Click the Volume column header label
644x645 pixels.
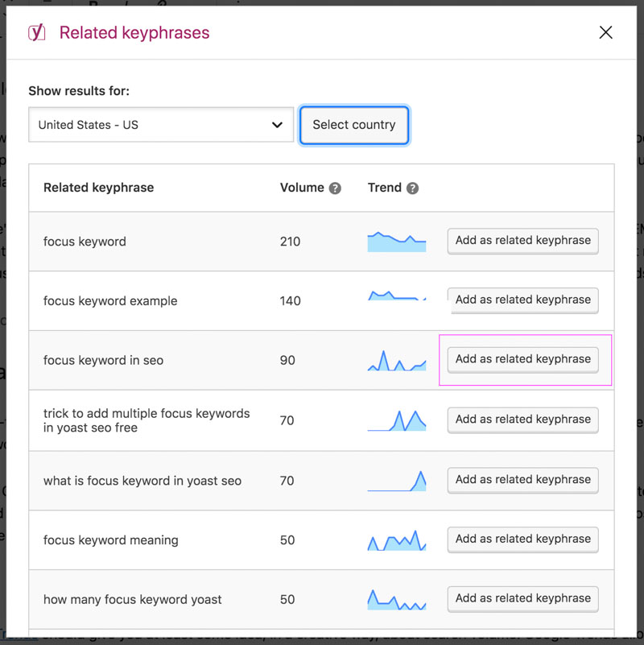pos(302,188)
